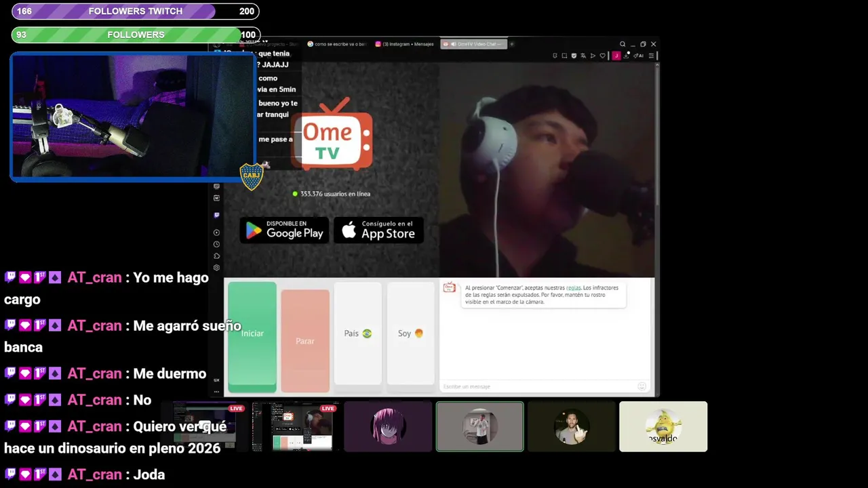
Task: Select the second LIVE stream thumbnail
Action: 296,426
